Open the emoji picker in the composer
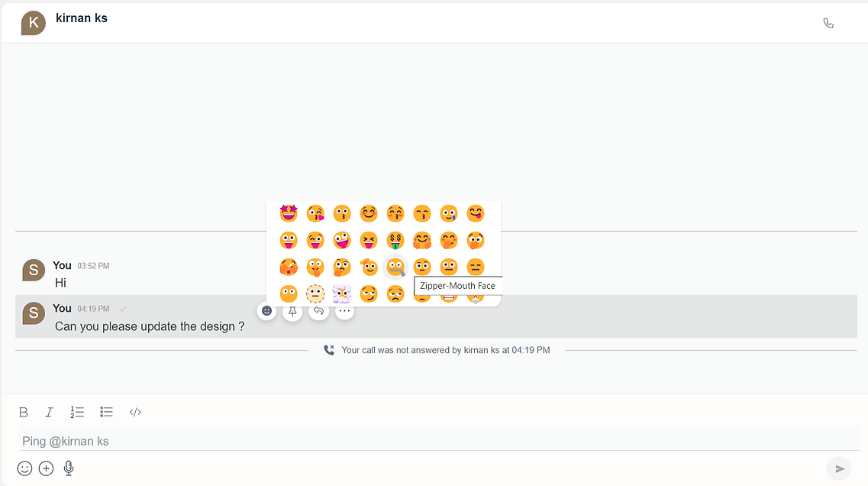This screenshot has width=868, height=486. click(x=24, y=468)
